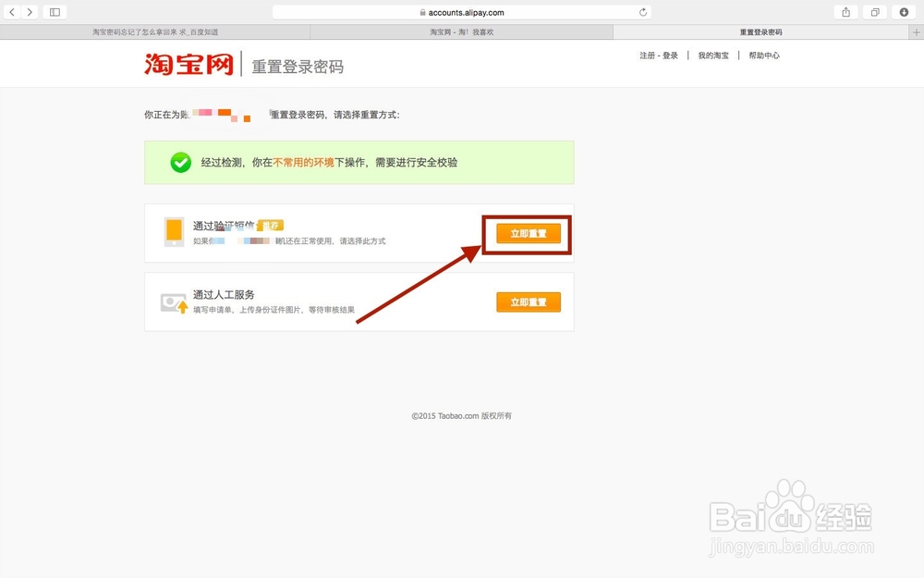This screenshot has width=924, height=578.
Task: Show all open tabs in Safari
Action: [x=874, y=12]
